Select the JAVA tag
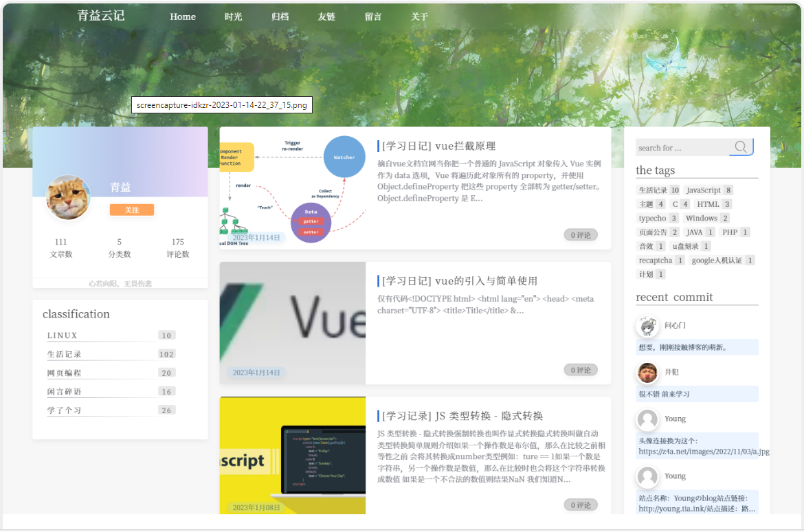 coord(700,232)
